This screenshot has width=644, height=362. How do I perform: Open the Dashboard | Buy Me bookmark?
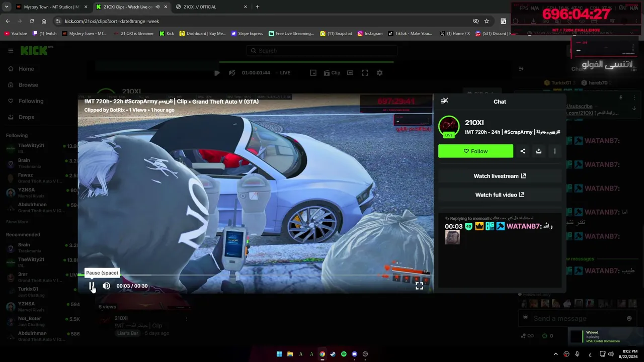coord(203,34)
